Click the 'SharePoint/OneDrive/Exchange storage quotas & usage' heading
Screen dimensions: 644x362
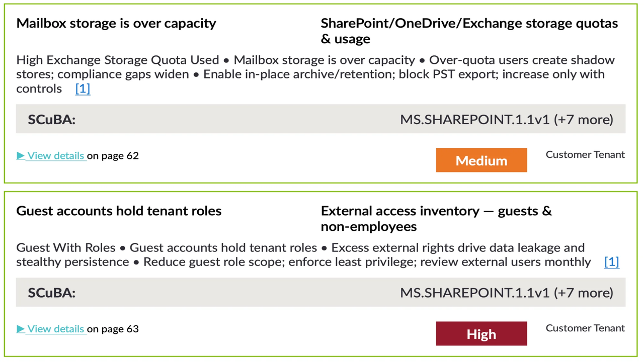coord(469,31)
